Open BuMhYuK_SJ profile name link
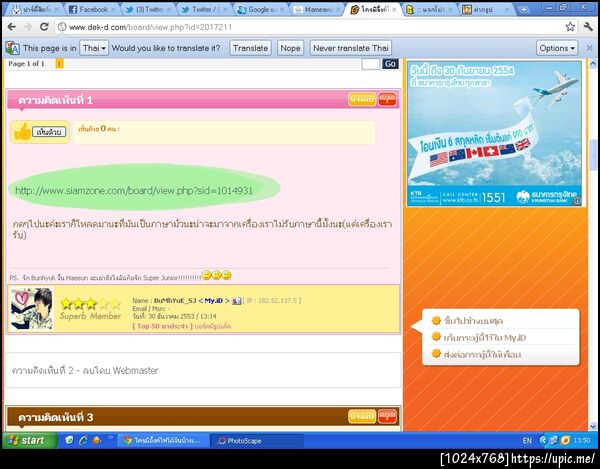This screenshot has width=600, height=469. [175, 301]
